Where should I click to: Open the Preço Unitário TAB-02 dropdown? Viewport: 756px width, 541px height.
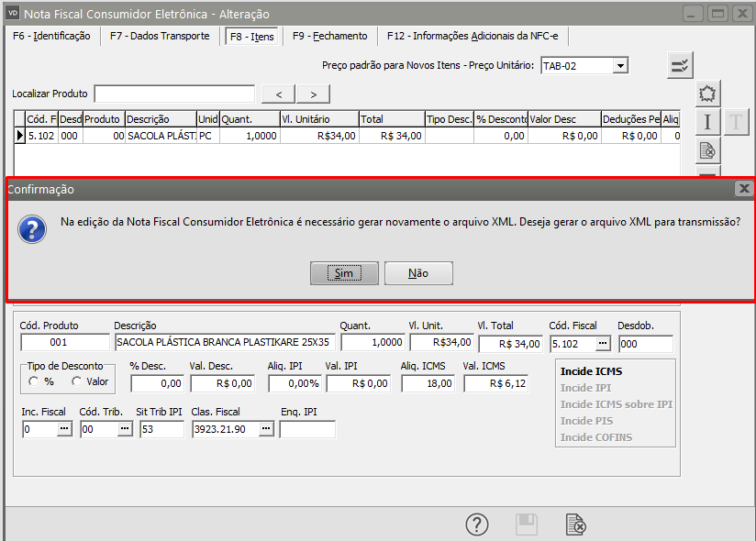620,66
